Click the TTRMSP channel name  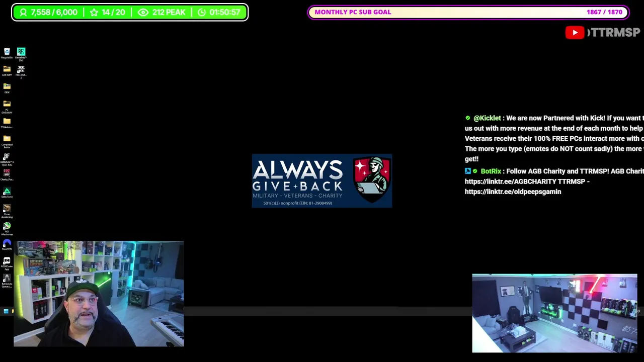pos(613,33)
